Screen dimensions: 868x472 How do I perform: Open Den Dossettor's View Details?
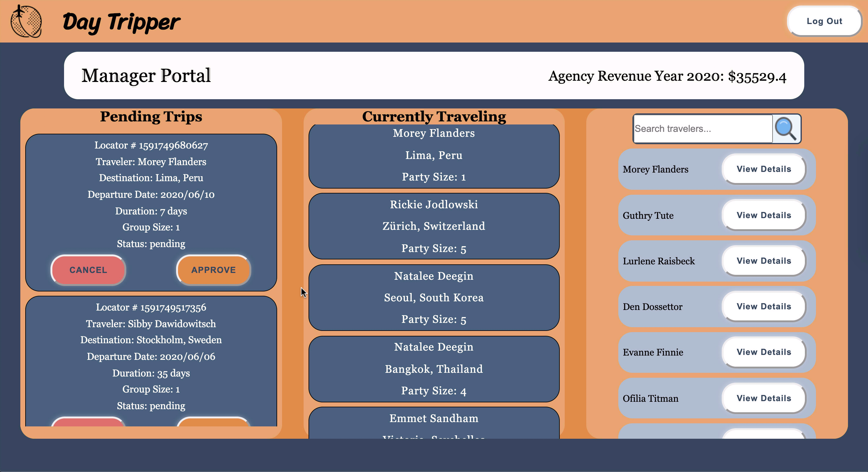[x=764, y=307]
